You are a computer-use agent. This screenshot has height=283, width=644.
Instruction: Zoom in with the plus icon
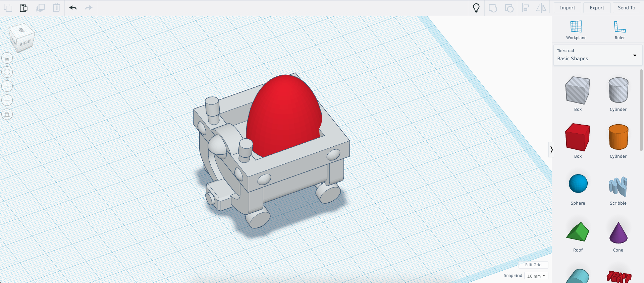7,86
